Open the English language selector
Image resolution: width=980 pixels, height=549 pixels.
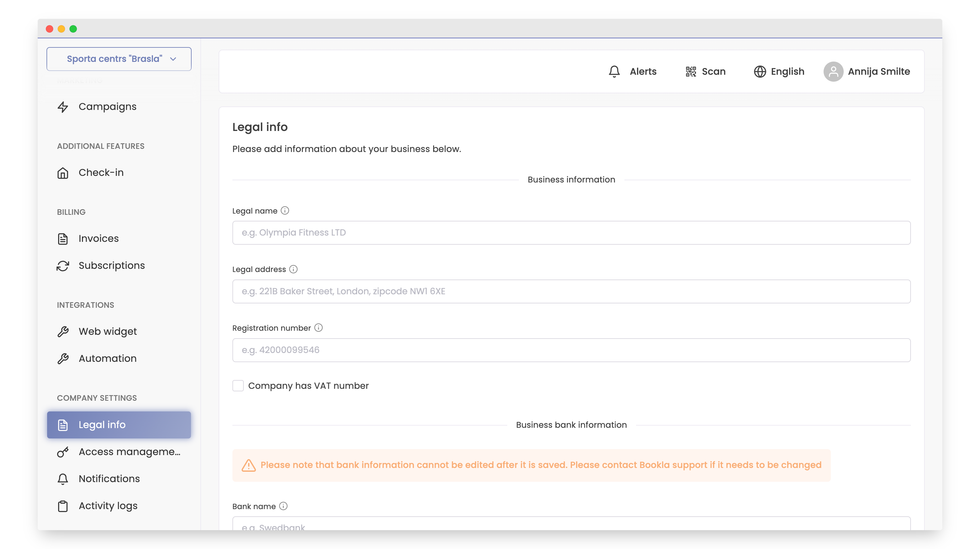[x=779, y=72]
